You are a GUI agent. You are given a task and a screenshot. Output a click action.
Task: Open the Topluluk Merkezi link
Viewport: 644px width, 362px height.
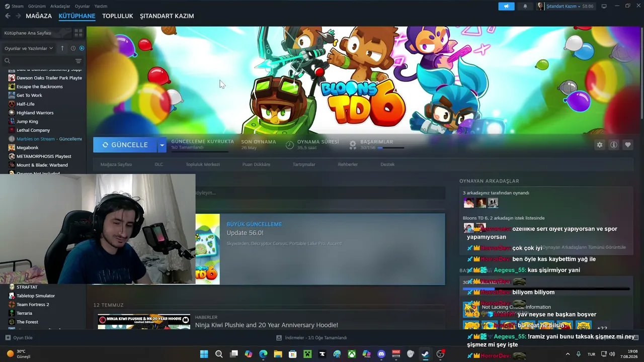click(203, 164)
